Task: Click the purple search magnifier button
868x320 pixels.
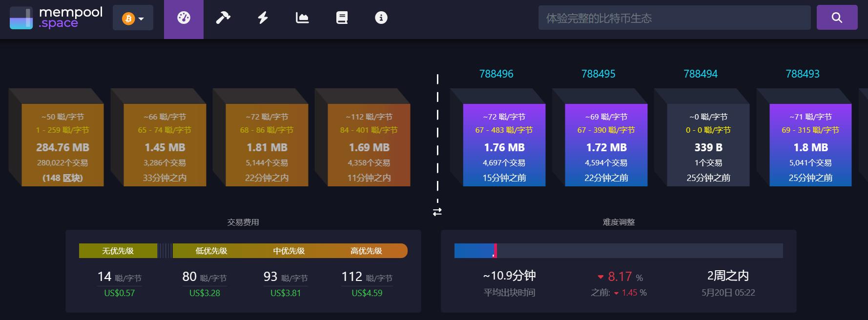Action: point(837,18)
